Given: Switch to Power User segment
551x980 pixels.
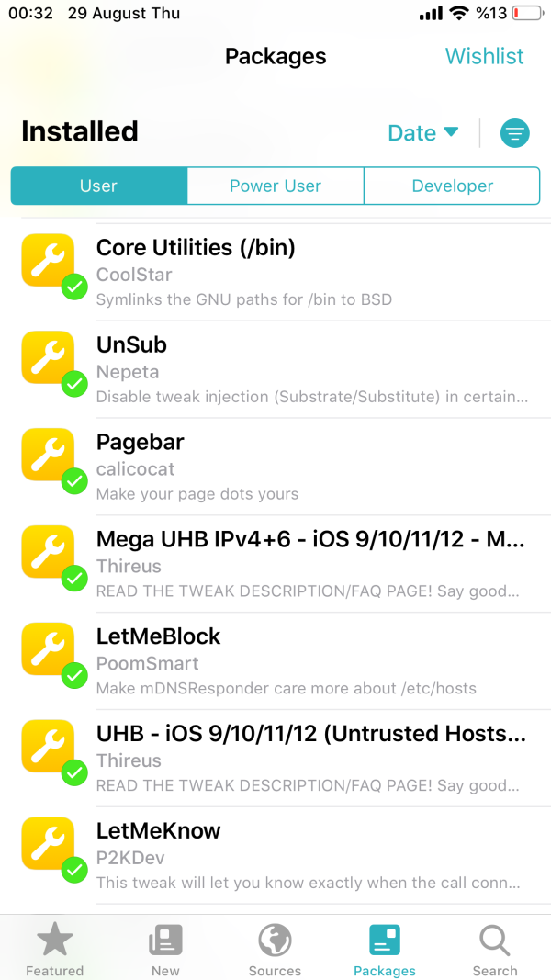Looking at the screenshot, I should coord(275,186).
